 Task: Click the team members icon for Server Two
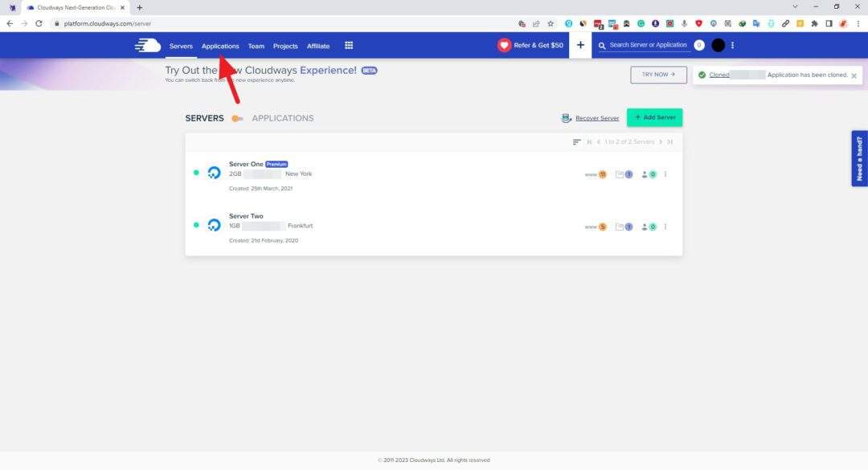(649, 227)
